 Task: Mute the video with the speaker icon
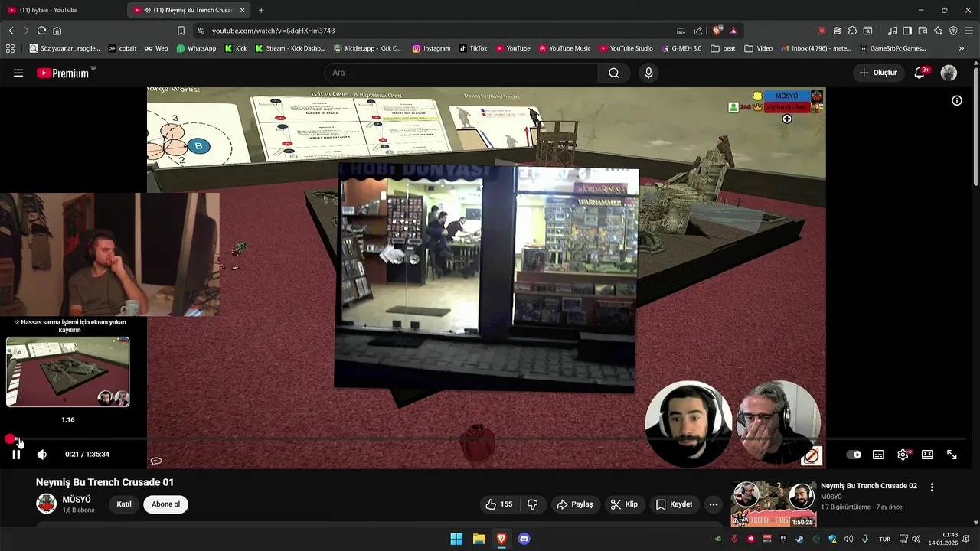[x=42, y=455]
